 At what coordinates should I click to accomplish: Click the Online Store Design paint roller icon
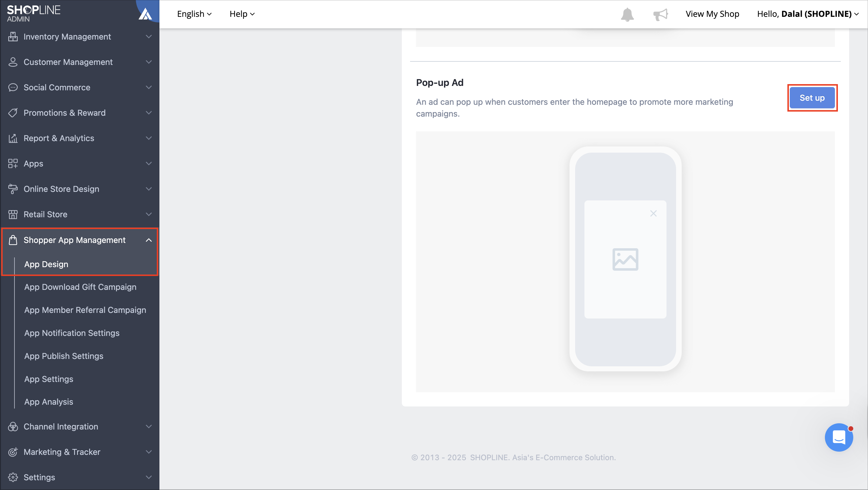[x=13, y=189]
